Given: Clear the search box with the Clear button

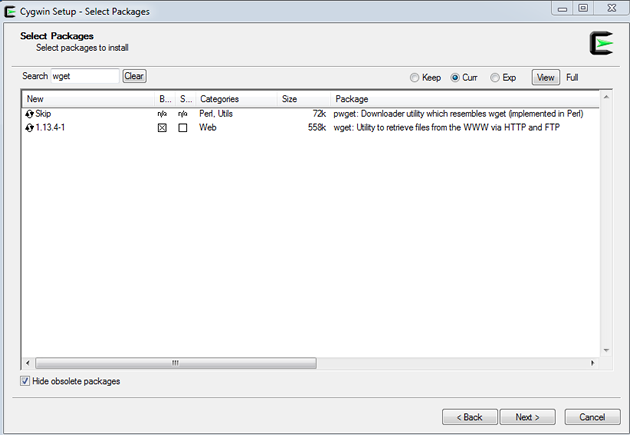Looking at the screenshot, I should pos(134,76).
